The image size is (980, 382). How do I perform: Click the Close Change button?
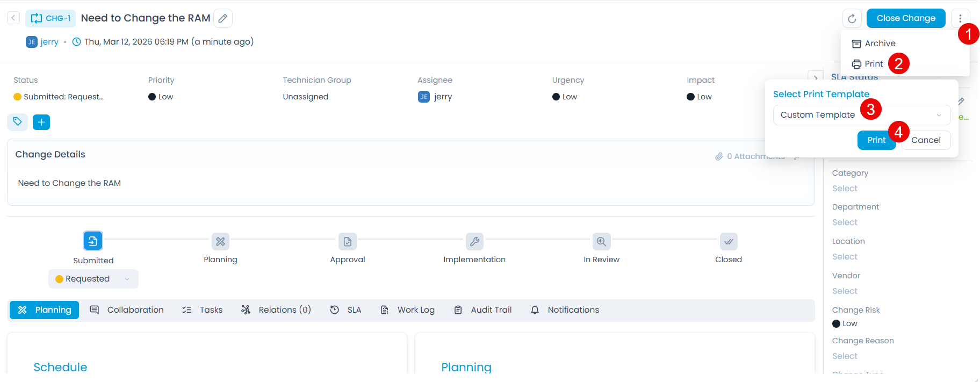905,18
